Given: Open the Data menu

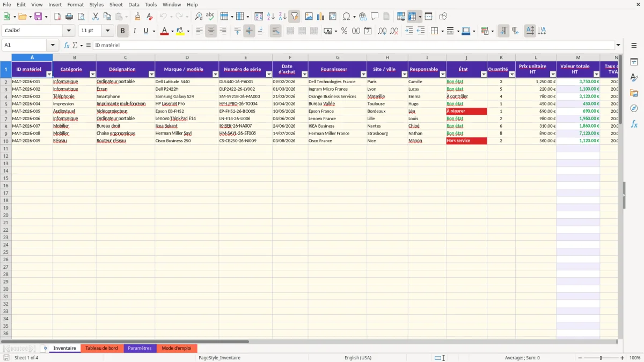Looking at the screenshot, I should [x=134, y=4].
